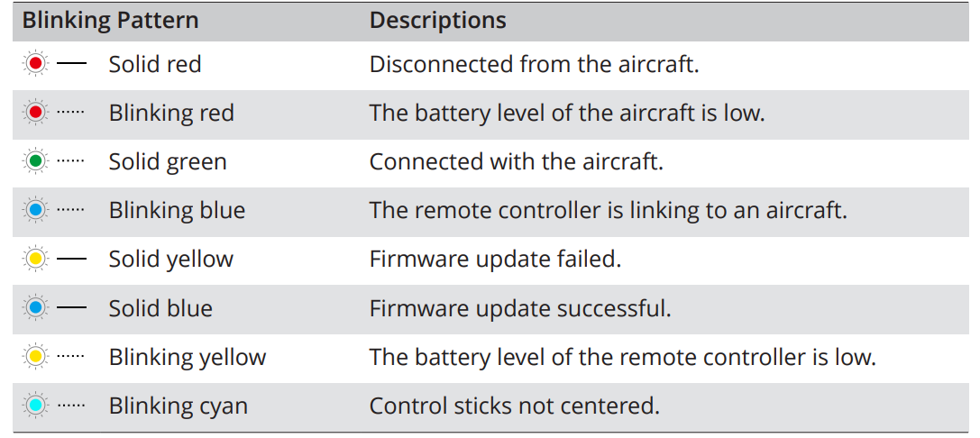Click the remote controller linking description
Image resolution: width=980 pixels, height=438 pixels.
[608, 211]
